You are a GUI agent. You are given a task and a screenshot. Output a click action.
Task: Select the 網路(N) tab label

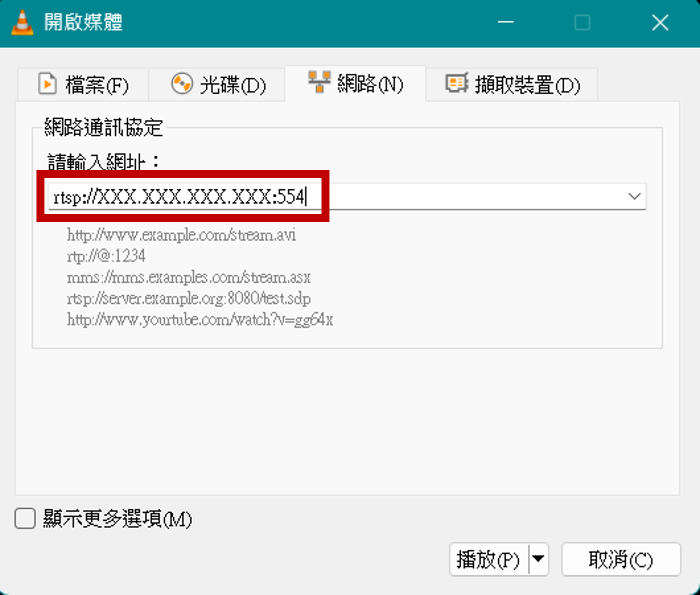pyautogui.click(x=370, y=84)
